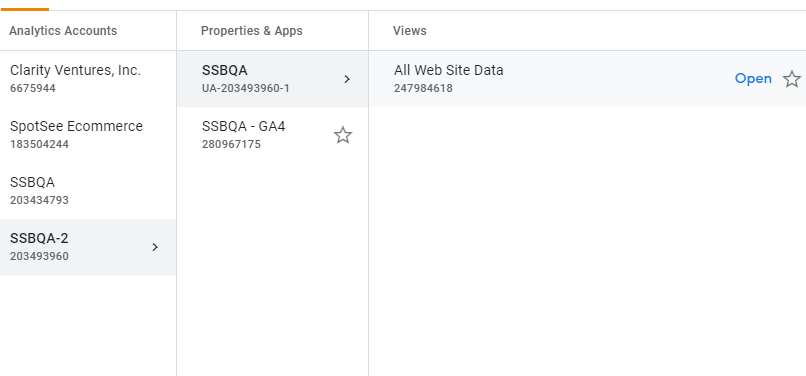Select the All Web Site Data row
The width and height of the screenshot is (806, 376).
tap(588, 79)
